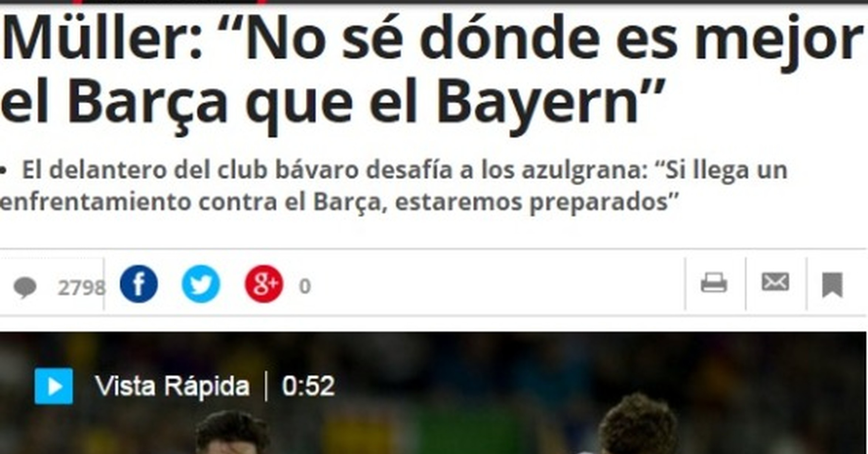Share via the Google+ icon
This screenshot has height=454, width=868.
(x=264, y=284)
